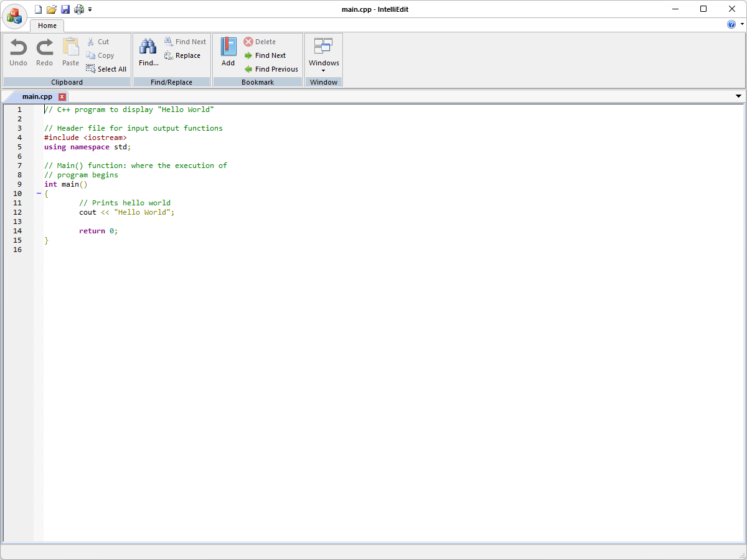Select the Home ribbon tab
Viewport: 747px width, 560px height.
point(47,26)
